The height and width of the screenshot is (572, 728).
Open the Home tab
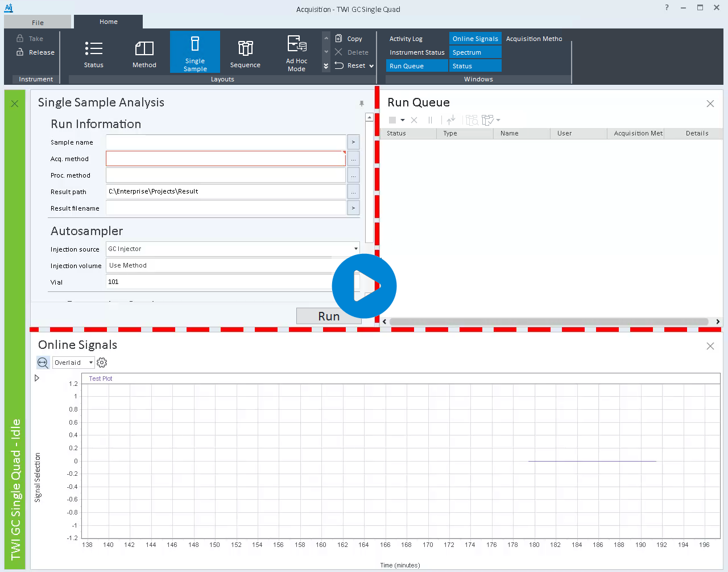pyautogui.click(x=108, y=22)
